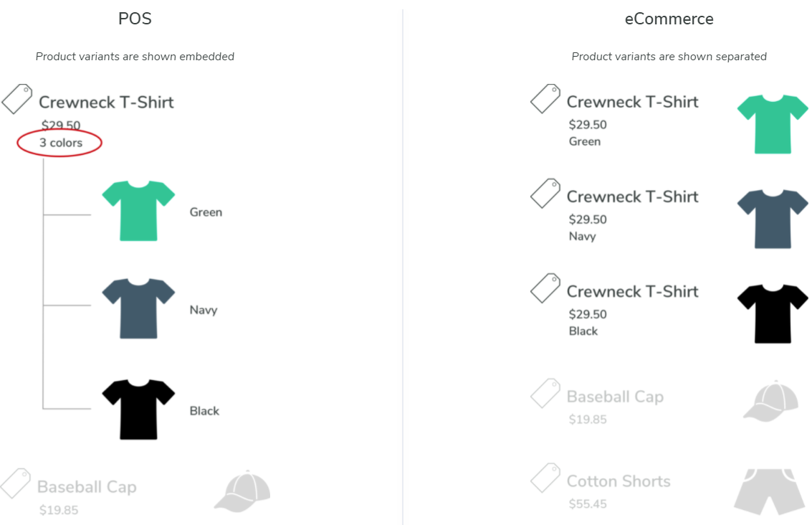The height and width of the screenshot is (525, 812).
Task: Click the green t-shirt icon under POS
Action: [x=138, y=210]
